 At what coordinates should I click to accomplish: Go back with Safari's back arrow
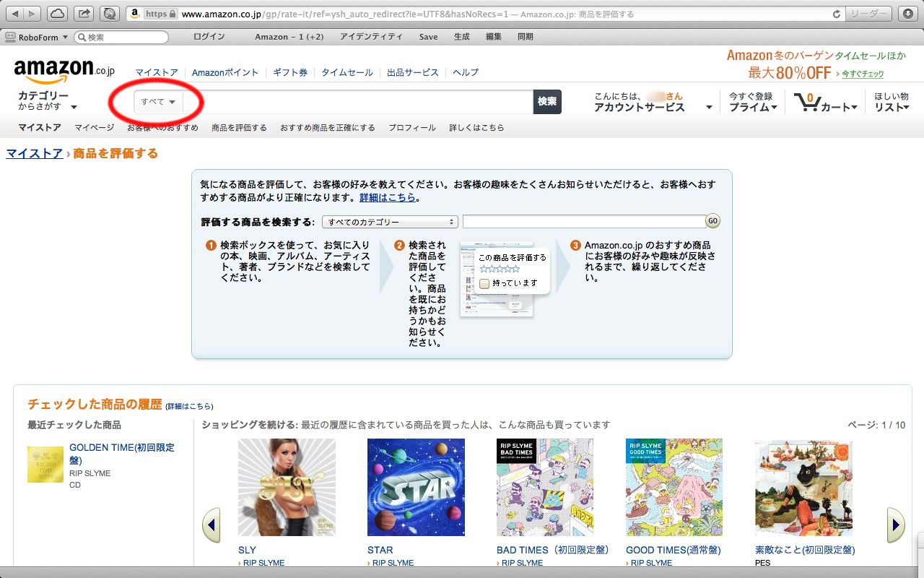point(15,13)
